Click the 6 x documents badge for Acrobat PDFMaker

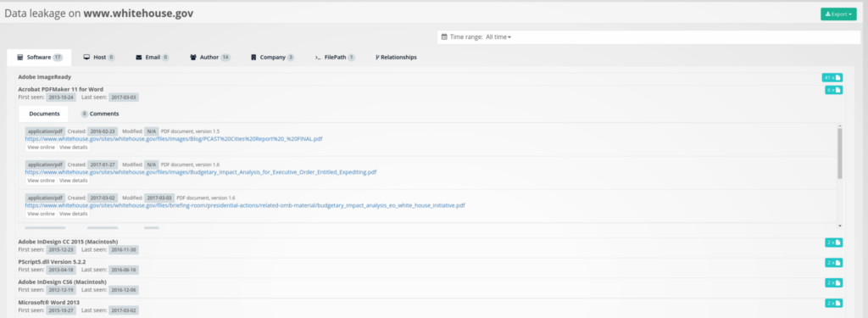(x=834, y=90)
